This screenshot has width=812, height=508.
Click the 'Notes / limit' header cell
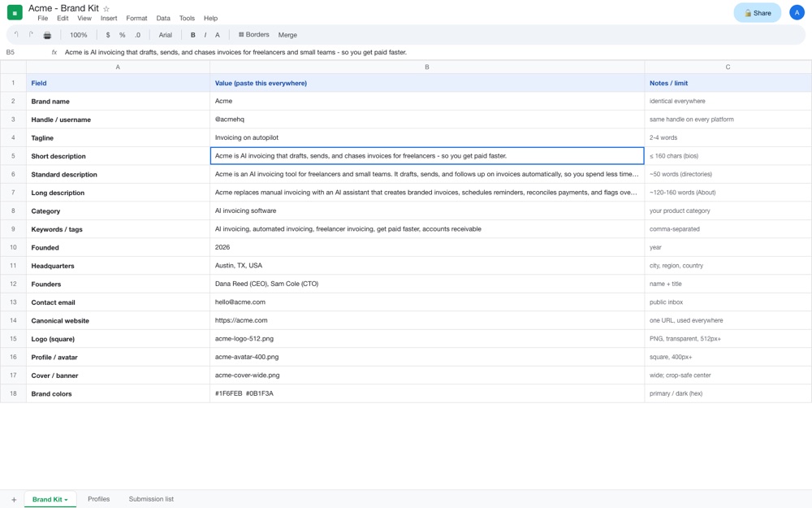(728, 83)
